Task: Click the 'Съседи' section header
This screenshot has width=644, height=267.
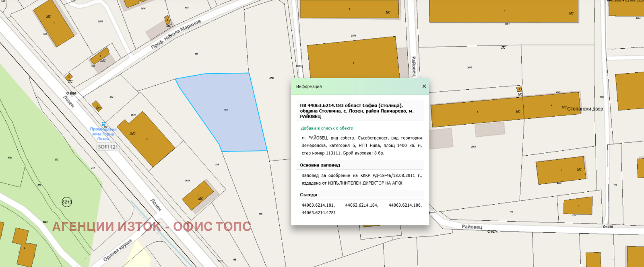Action: click(309, 195)
